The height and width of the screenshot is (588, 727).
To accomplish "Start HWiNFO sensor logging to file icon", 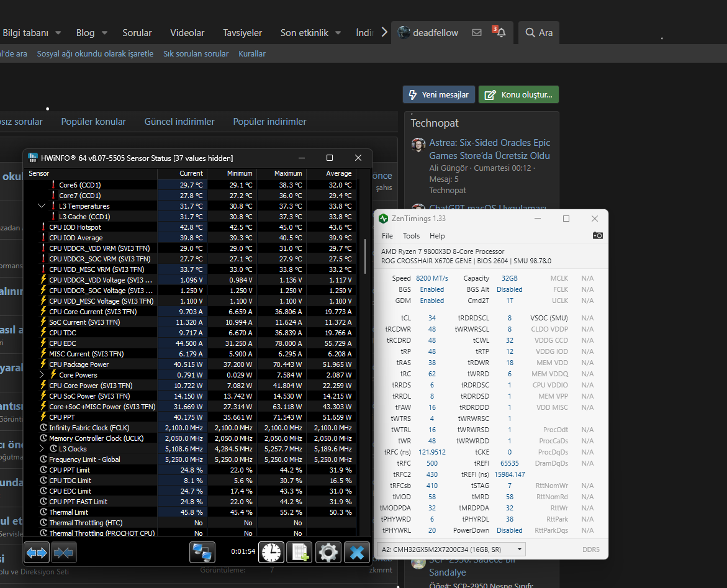I will [299, 552].
